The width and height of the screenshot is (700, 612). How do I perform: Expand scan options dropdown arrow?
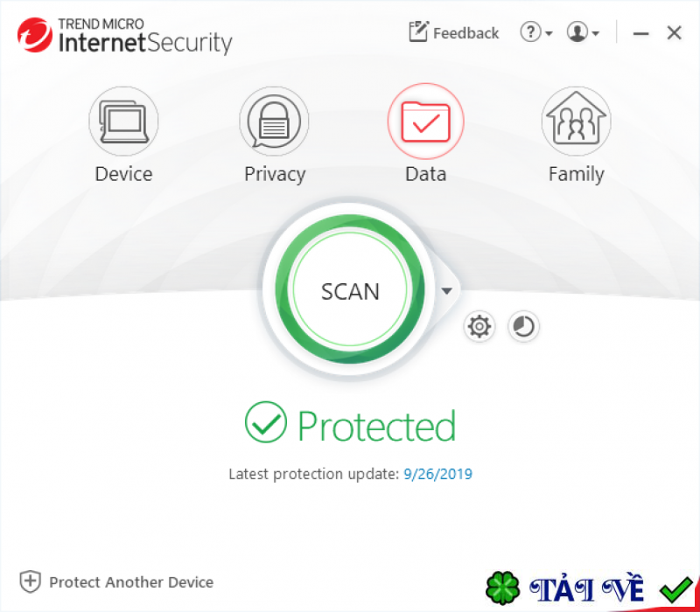[x=446, y=291]
